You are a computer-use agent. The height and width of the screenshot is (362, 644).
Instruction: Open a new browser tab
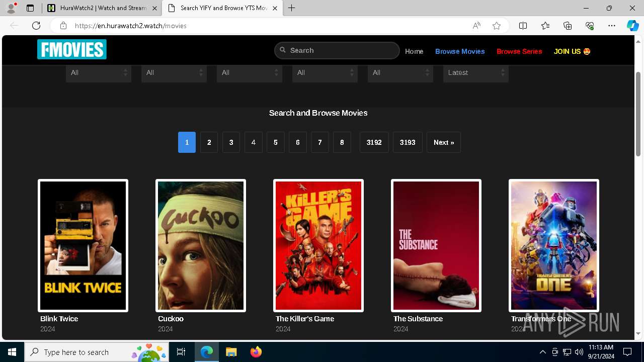(292, 8)
